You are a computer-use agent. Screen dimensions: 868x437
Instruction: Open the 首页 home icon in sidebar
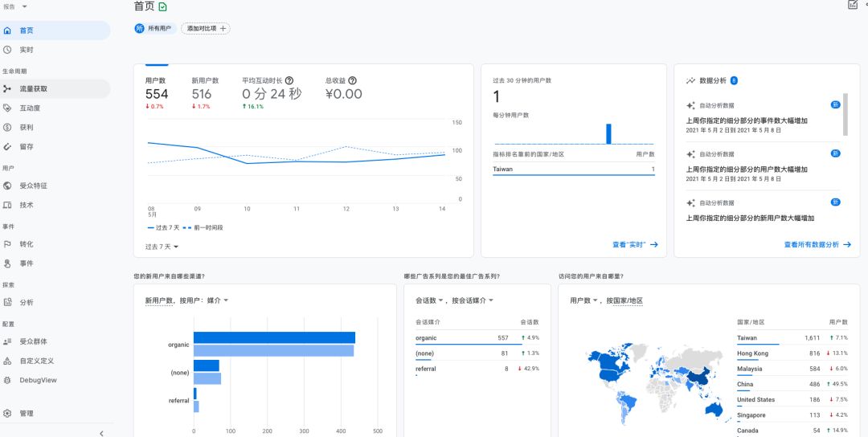point(7,31)
